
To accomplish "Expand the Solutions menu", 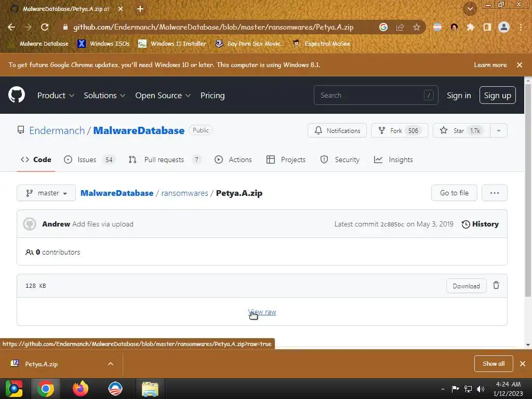I will pos(104,96).
